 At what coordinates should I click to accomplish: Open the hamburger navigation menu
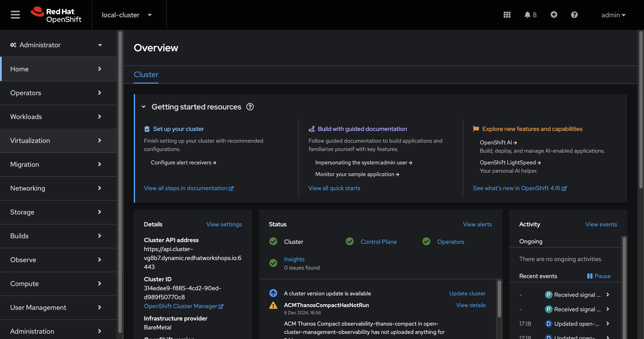[x=15, y=15]
